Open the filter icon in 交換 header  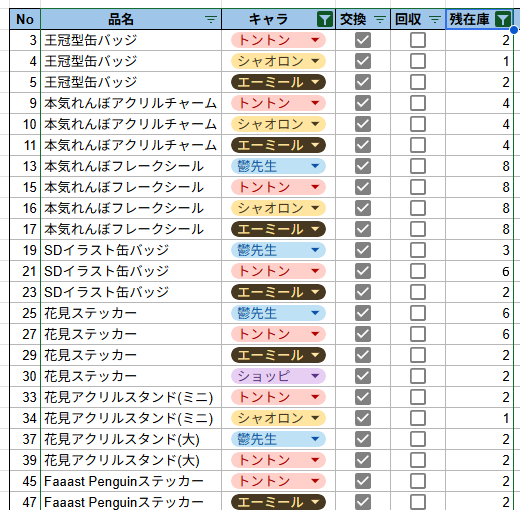point(380,20)
